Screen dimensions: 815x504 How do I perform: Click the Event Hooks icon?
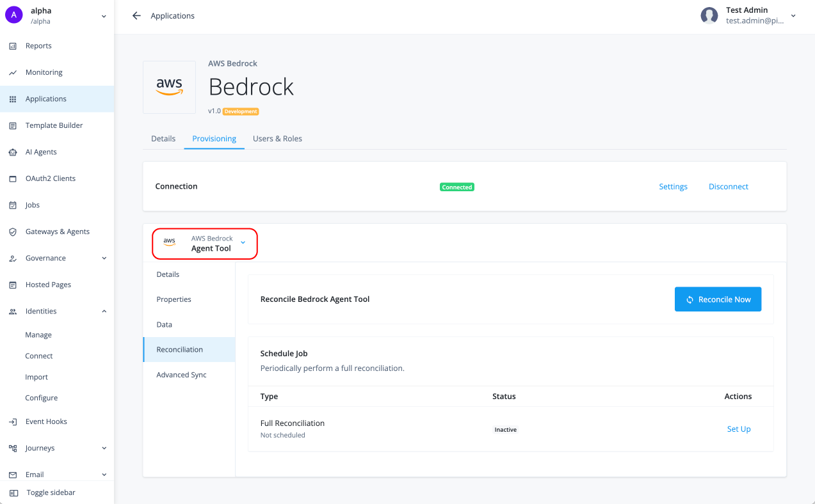pyautogui.click(x=13, y=422)
